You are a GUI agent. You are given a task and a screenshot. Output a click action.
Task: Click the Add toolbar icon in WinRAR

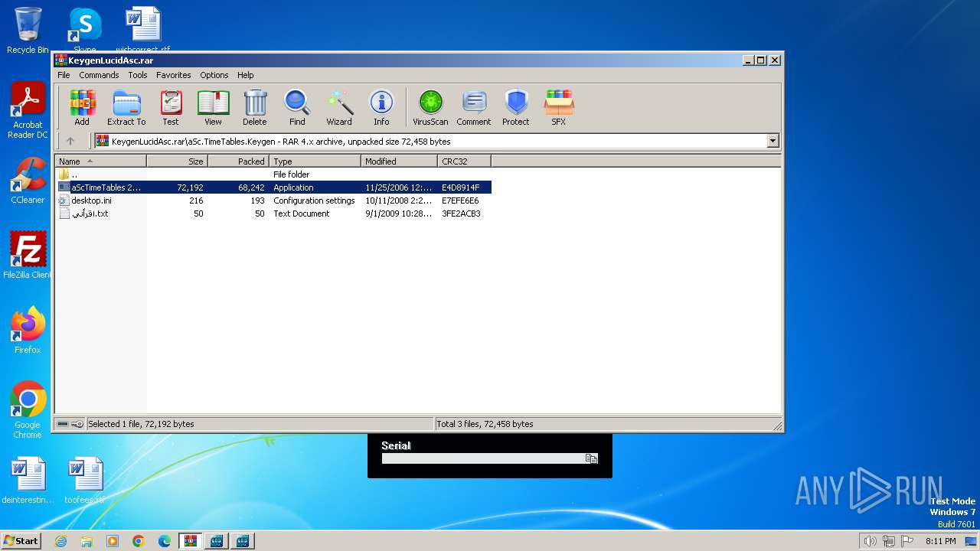tap(82, 108)
